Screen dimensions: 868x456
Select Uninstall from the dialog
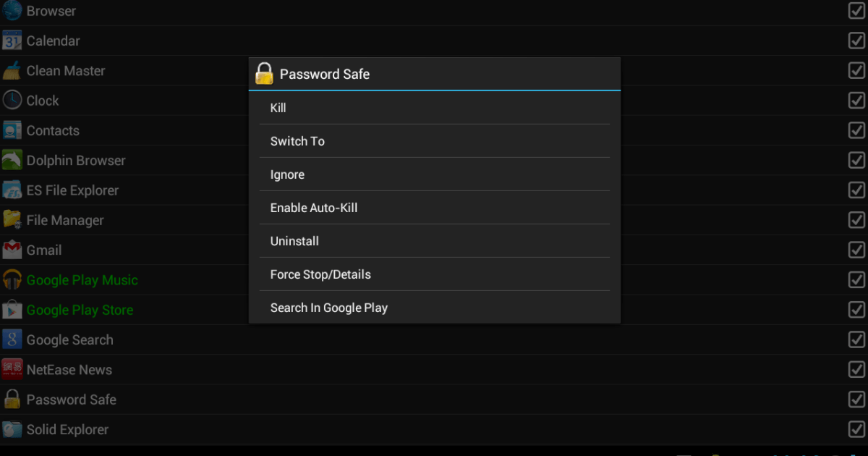434,241
